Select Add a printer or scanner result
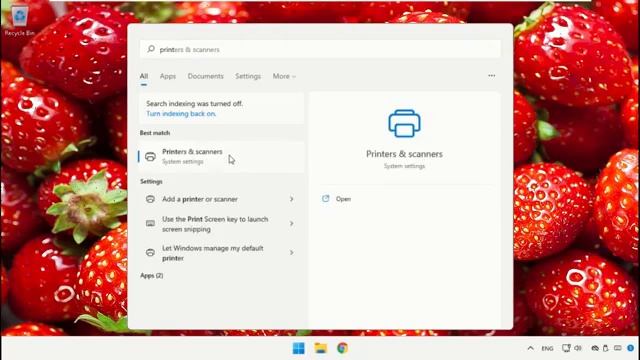Image resolution: width=640 pixels, height=360 pixels. [x=222, y=199]
